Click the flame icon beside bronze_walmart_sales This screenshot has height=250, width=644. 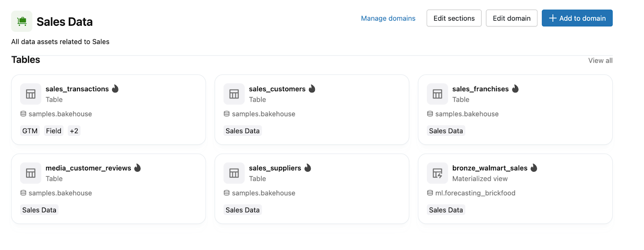coord(534,168)
